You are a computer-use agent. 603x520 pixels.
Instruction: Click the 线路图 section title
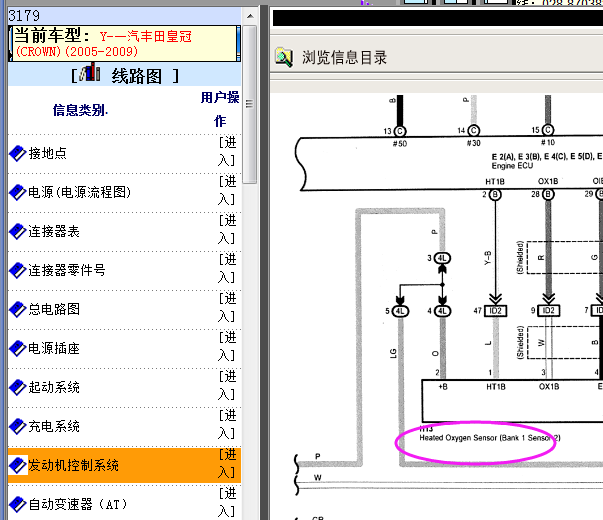coord(137,76)
